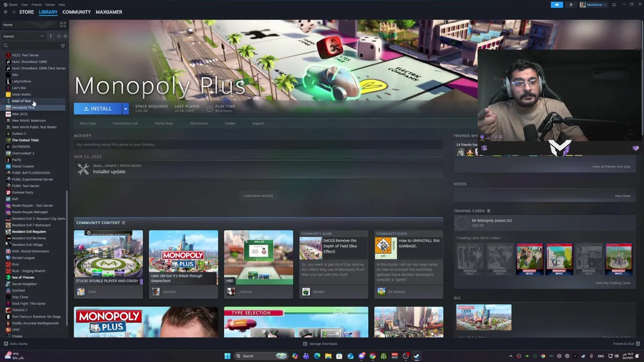
Task: Open the Monopoly DLC thumbnail
Action: pyautogui.click(x=484, y=317)
